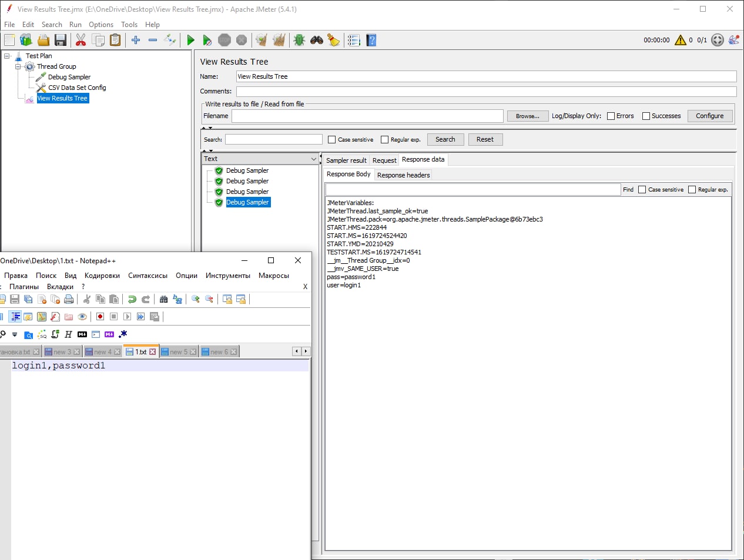Open the Function Helper list icon
Image resolution: width=744 pixels, height=560 pixels.
pos(354,40)
